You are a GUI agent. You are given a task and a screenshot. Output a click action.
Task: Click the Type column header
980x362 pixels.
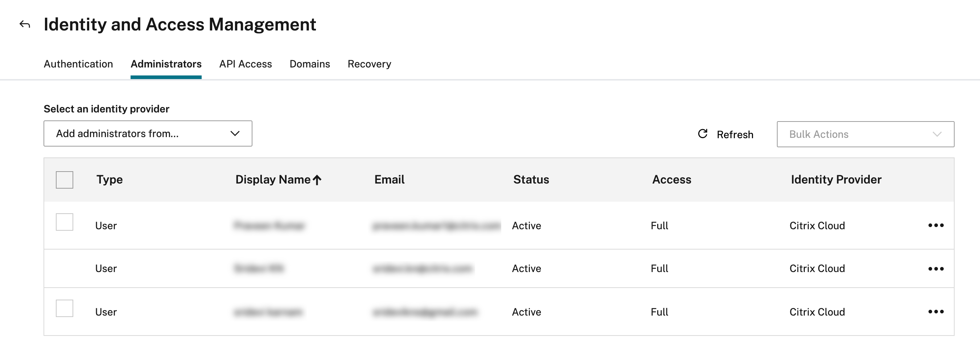(x=110, y=180)
